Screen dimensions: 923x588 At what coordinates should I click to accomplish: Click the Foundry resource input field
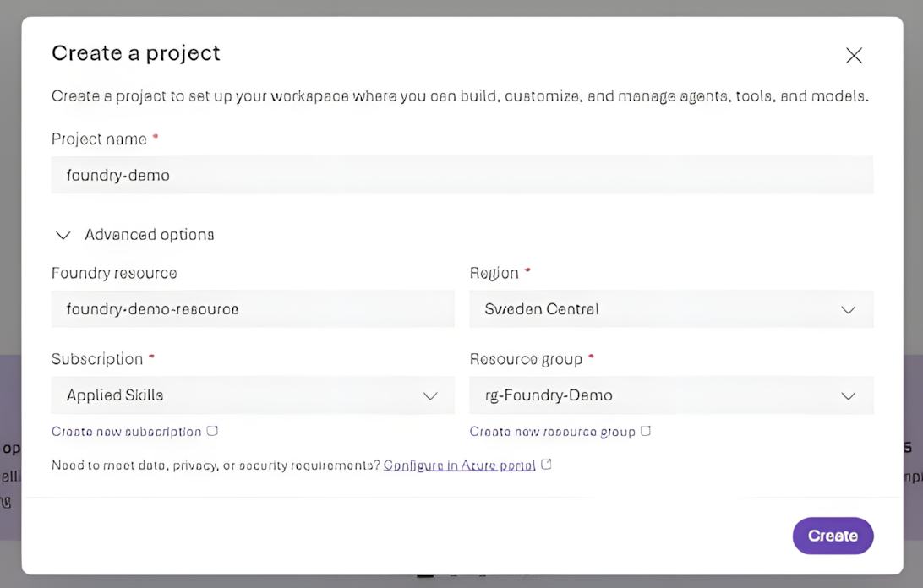(x=253, y=309)
